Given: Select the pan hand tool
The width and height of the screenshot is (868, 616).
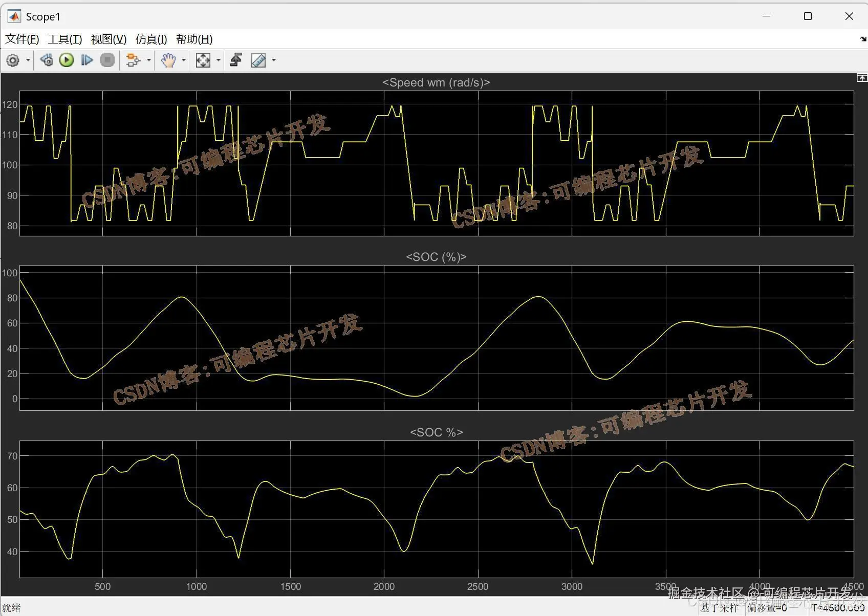Looking at the screenshot, I should pyautogui.click(x=168, y=60).
